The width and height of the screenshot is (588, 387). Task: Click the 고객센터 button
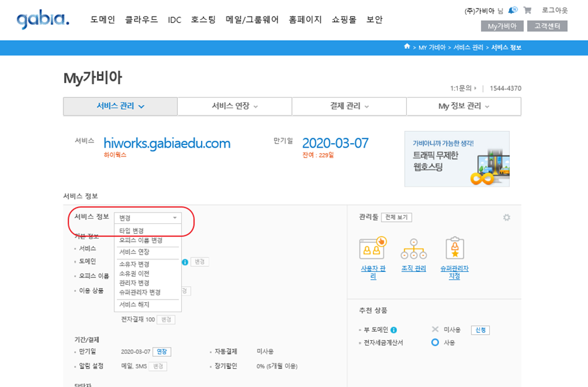point(547,26)
